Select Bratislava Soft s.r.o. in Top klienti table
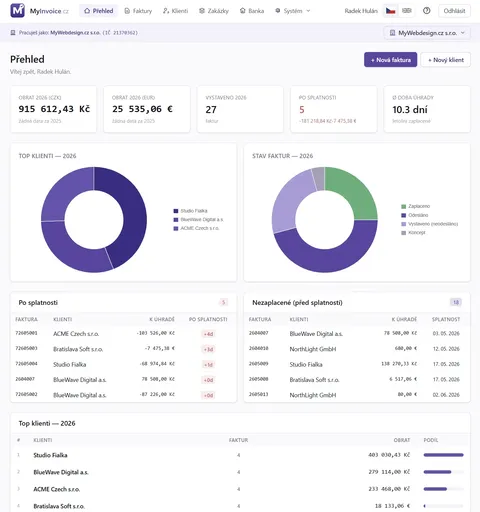Viewport: 480px width, 512px height. click(x=59, y=506)
